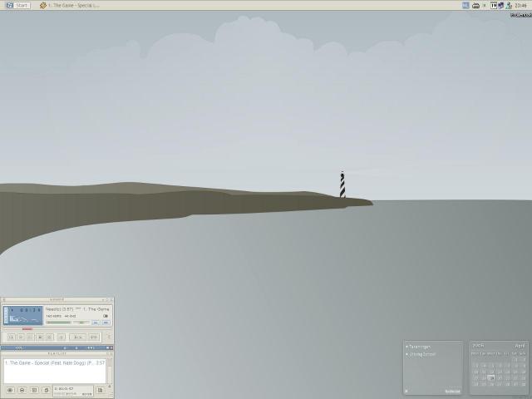Click the month label in the calendar widget

point(520,346)
